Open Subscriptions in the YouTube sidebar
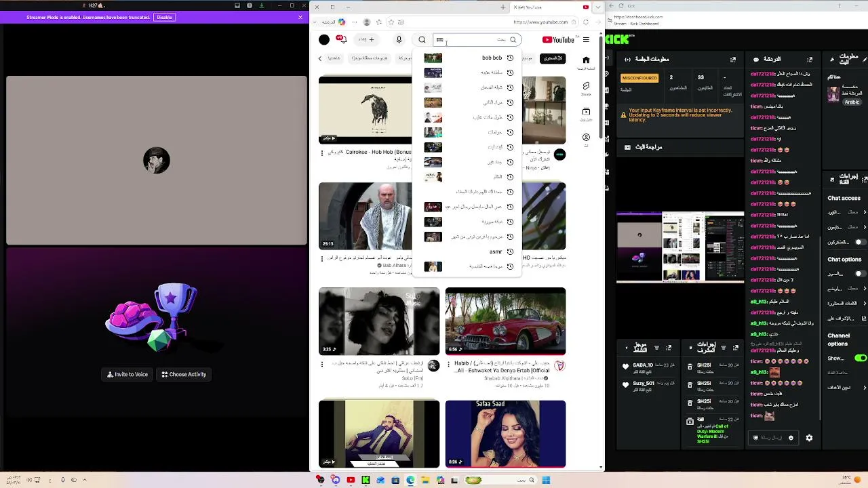The height and width of the screenshot is (488, 868). [x=586, y=114]
